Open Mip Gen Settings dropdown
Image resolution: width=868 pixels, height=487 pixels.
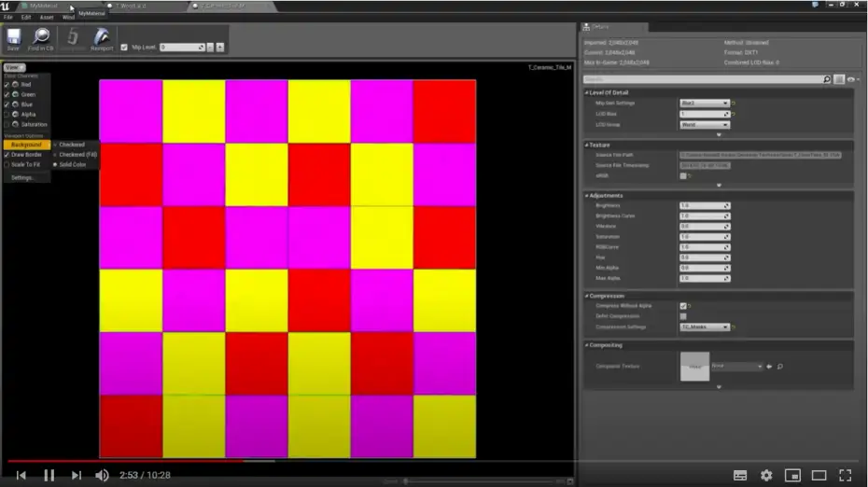[705, 104]
